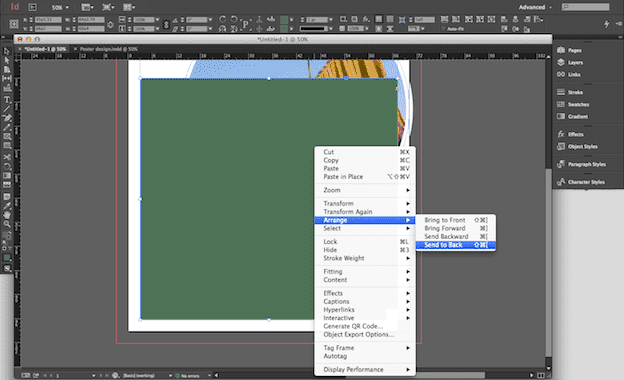Screen dimensions: 624x380
Task: Select the Scissors tool
Action: pyautogui.click(x=7, y=157)
